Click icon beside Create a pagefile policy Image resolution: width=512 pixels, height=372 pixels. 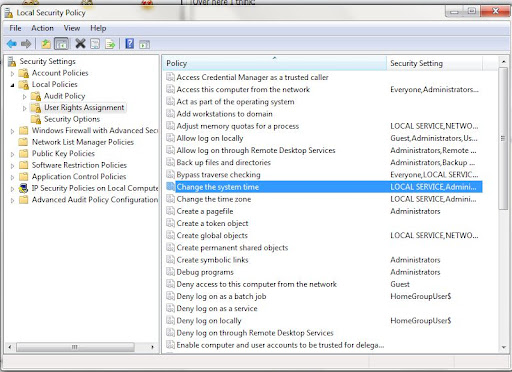coord(170,211)
